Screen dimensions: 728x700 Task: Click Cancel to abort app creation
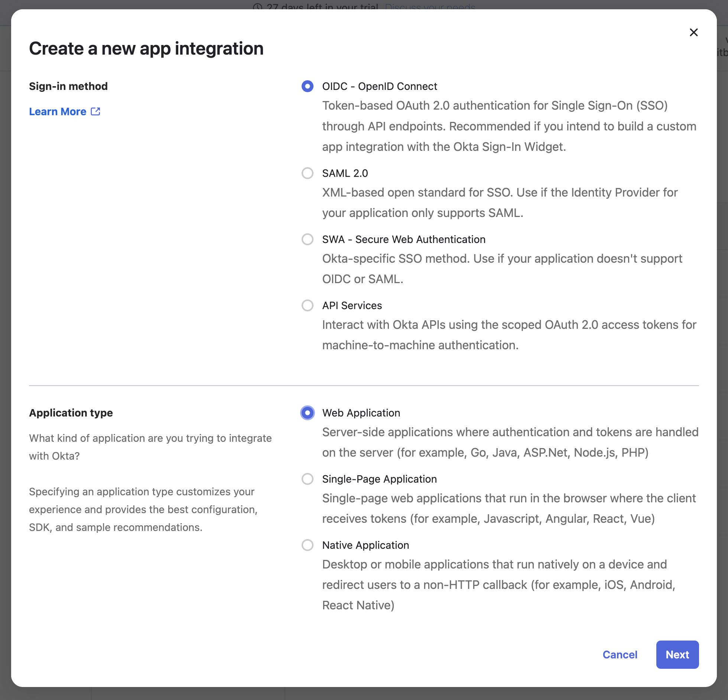620,655
